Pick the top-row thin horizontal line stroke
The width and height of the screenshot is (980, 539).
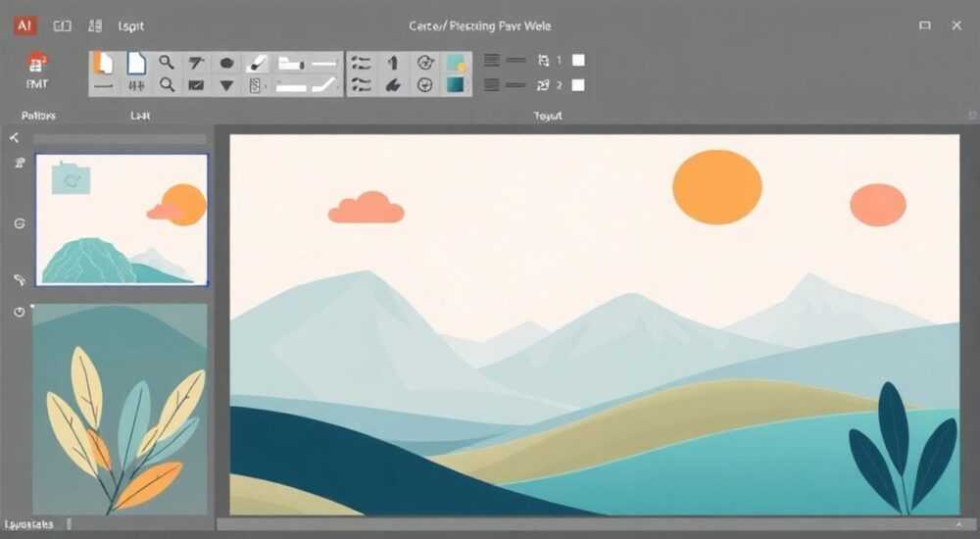(x=324, y=64)
